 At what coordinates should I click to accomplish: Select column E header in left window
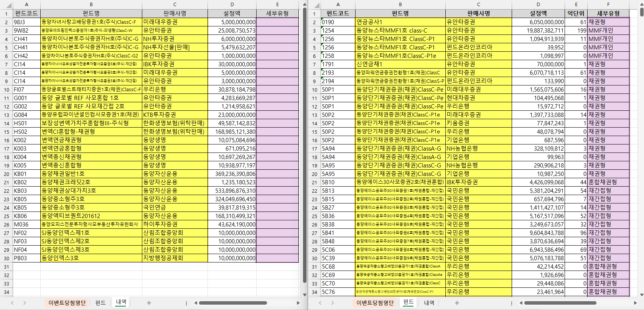(277, 5)
